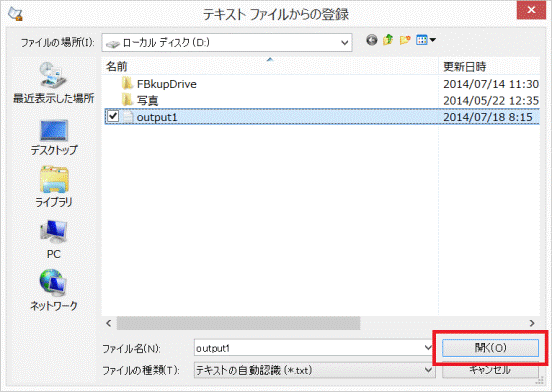The image size is (552, 392).
Task: Click the 2014/07/18 8:15 date cell
Action: click(x=488, y=117)
